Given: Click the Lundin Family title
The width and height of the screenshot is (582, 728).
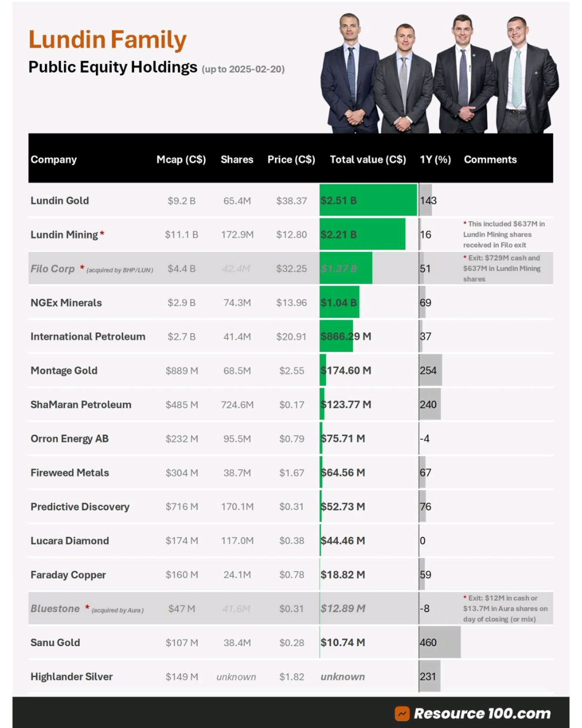Looking at the screenshot, I should [107, 40].
